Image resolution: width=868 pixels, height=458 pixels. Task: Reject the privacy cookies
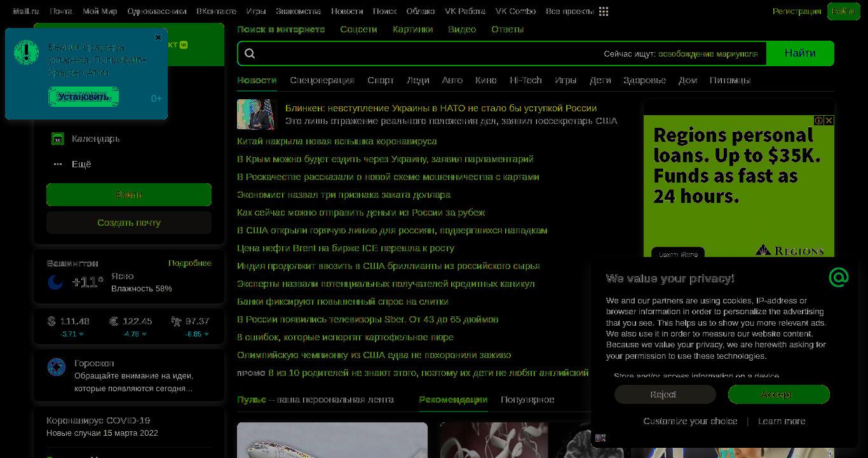(665, 394)
